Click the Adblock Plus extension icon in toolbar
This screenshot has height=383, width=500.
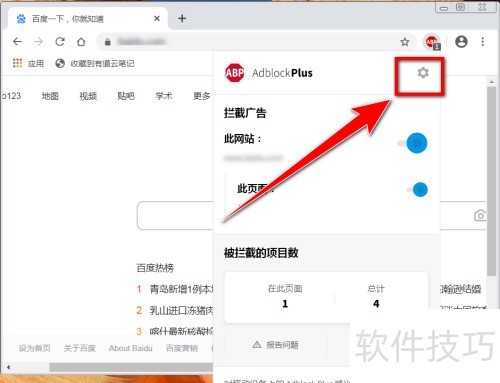[x=432, y=42]
